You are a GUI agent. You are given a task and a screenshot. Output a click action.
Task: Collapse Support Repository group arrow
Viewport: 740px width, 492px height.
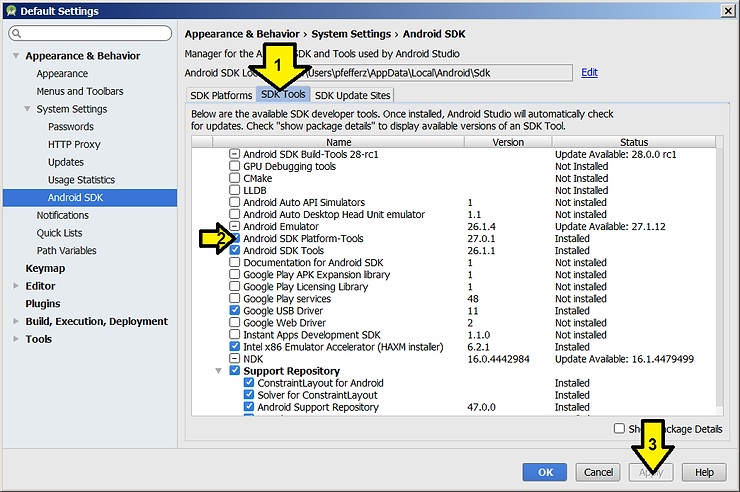(x=219, y=371)
